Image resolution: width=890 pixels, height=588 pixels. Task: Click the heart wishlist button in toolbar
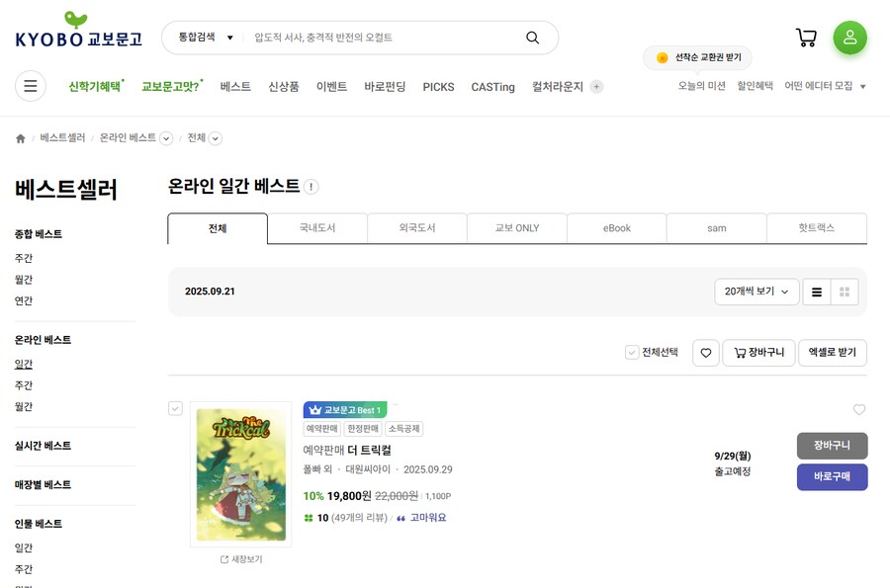(x=705, y=353)
